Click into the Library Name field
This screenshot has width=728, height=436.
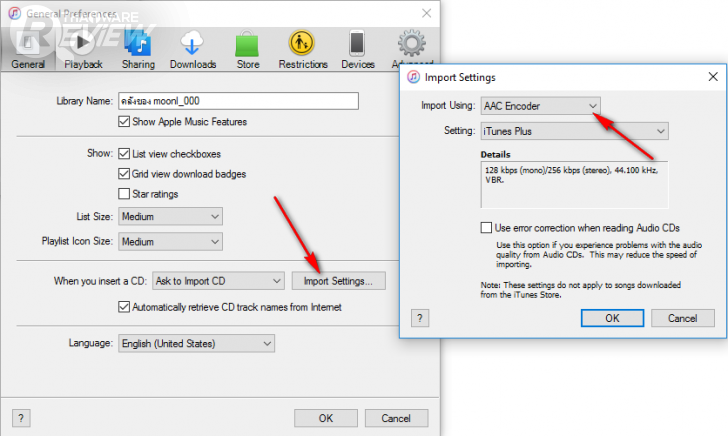[238, 101]
